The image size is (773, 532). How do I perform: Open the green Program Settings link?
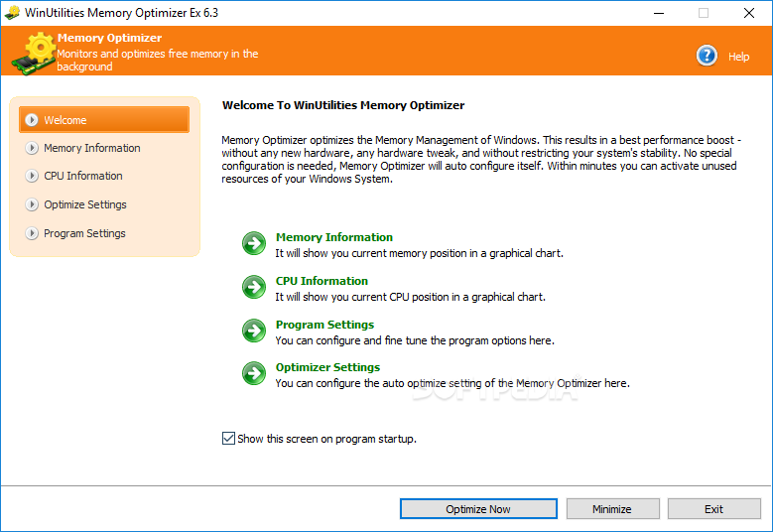[x=324, y=325]
